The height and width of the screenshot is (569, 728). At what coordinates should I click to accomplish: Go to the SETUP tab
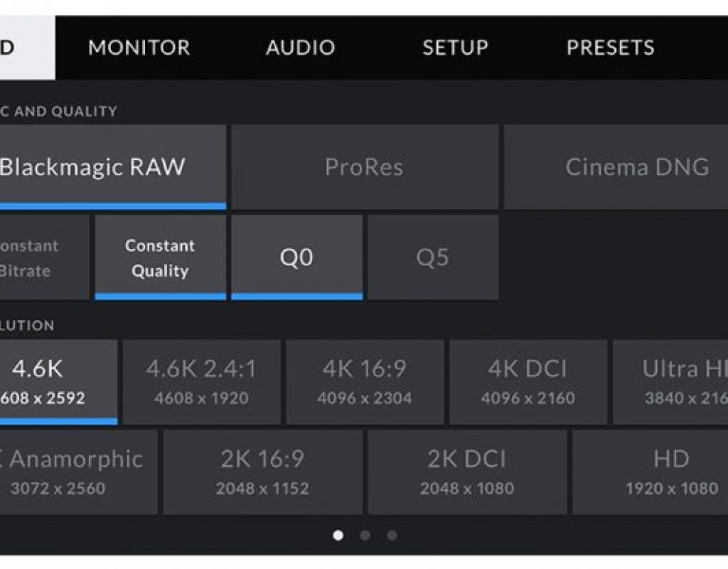pyautogui.click(x=456, y=48)
